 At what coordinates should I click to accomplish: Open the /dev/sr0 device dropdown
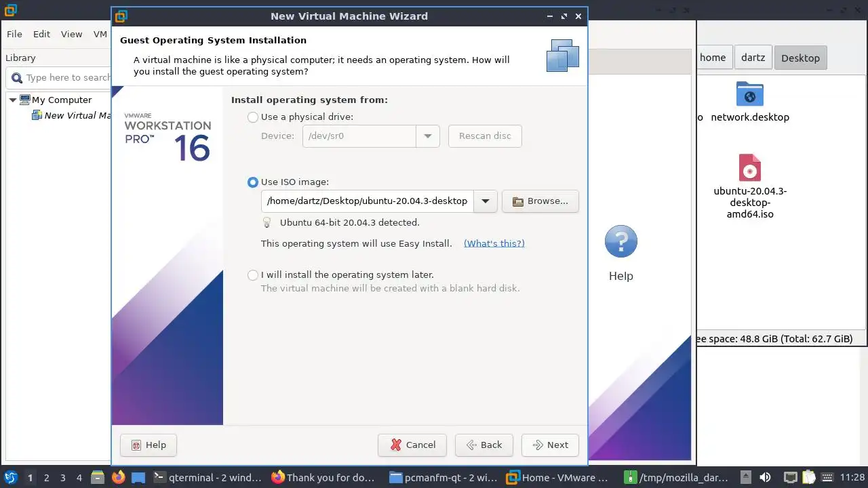coord(427,136)
